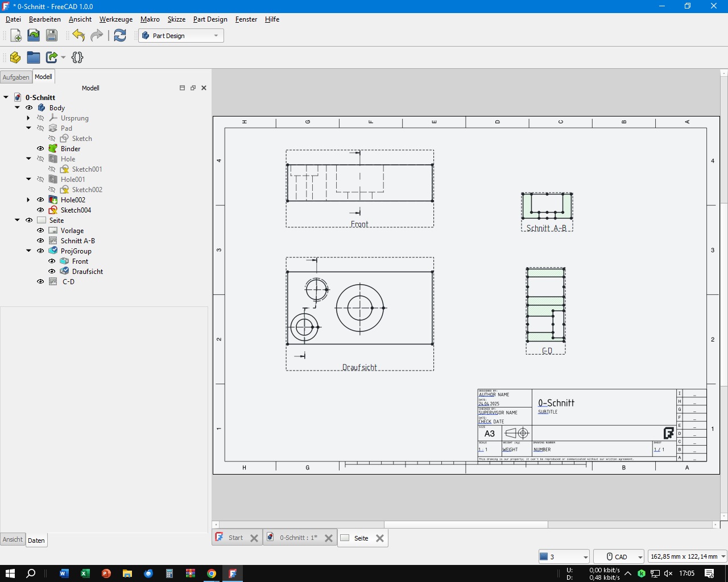
Task: Select Sketch002 in model tree
Action: click(87, 189)
